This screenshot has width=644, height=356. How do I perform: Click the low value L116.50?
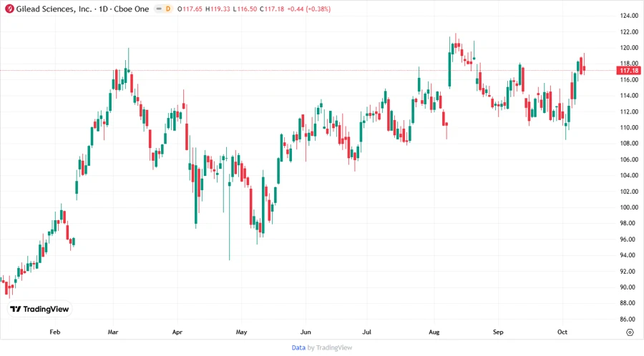(x=245, y=9)
